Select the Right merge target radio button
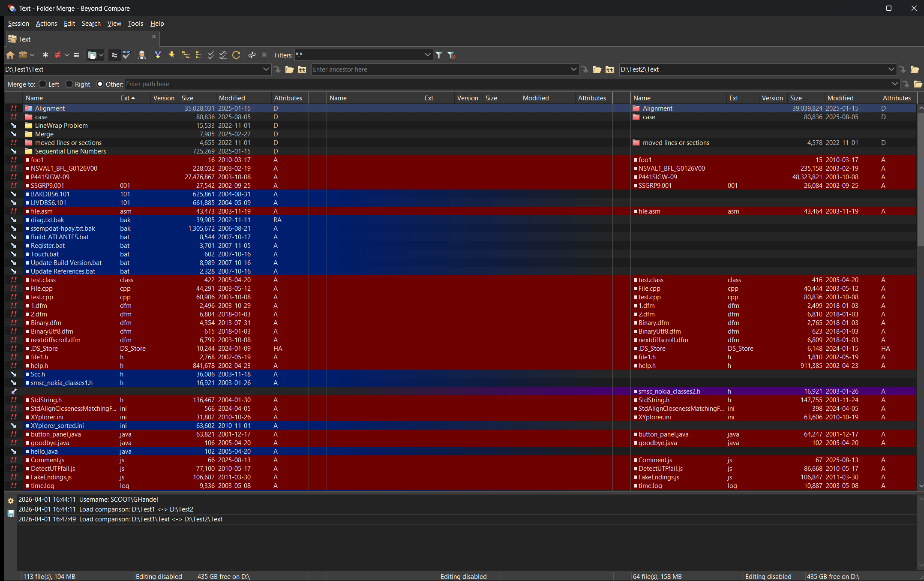Image resolution: width=924 pixels, height=581 pixels. pos(69,84)
